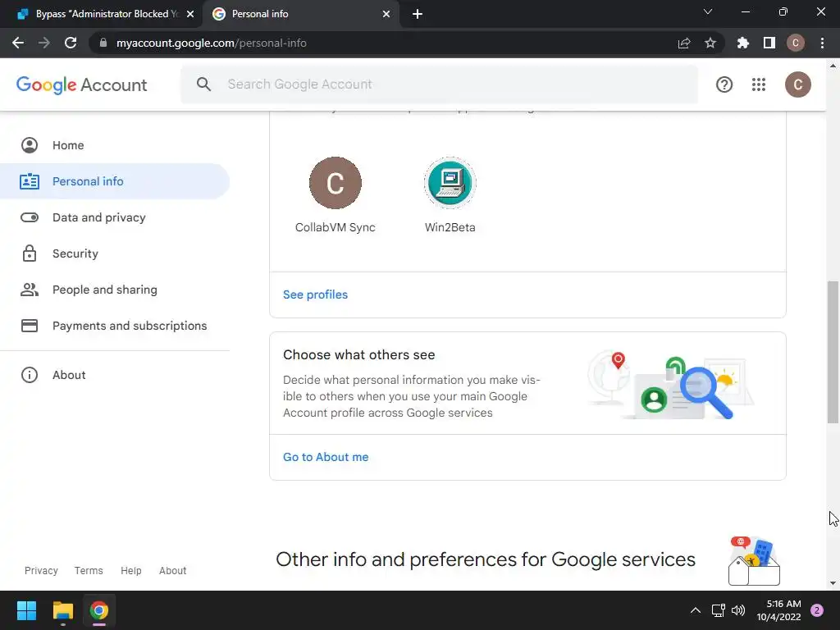Bookmark this page with the star icon
This screenshot has width=840, height=630.
pos(710,43)
